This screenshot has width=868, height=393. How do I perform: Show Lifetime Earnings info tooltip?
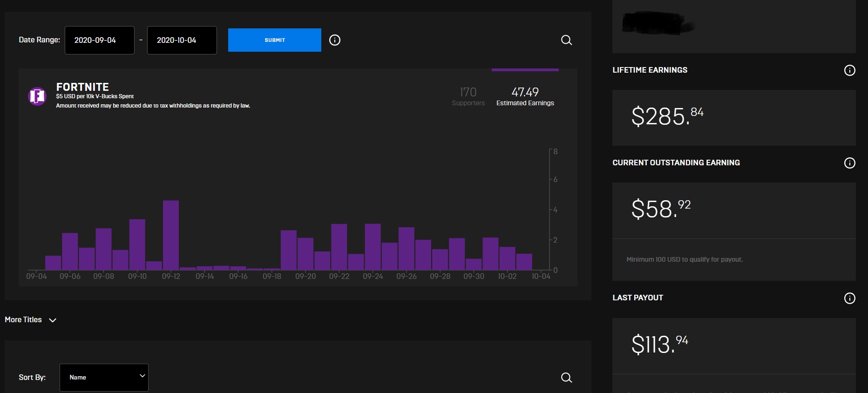pos(850,70)
